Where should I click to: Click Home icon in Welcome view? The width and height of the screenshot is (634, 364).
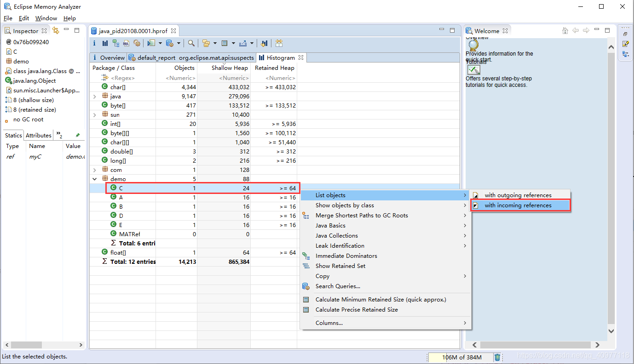565,31
